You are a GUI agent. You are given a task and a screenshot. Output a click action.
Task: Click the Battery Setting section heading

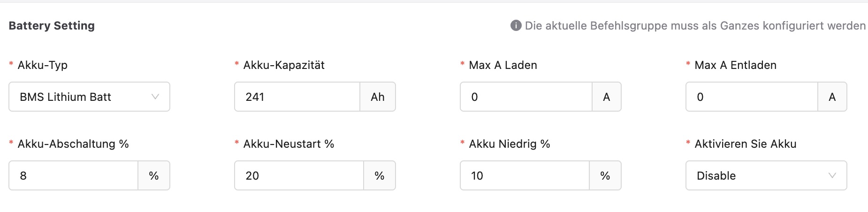(x=52, y=26)
